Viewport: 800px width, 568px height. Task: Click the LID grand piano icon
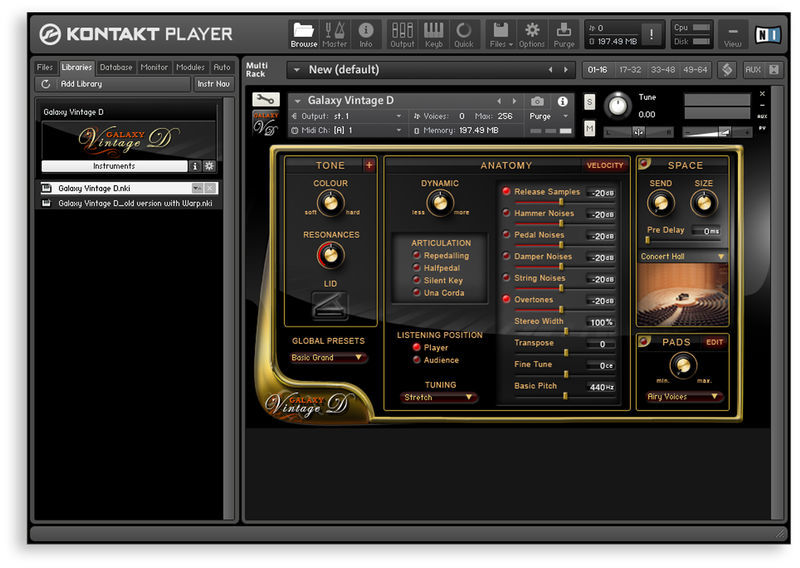click(330, 305)
